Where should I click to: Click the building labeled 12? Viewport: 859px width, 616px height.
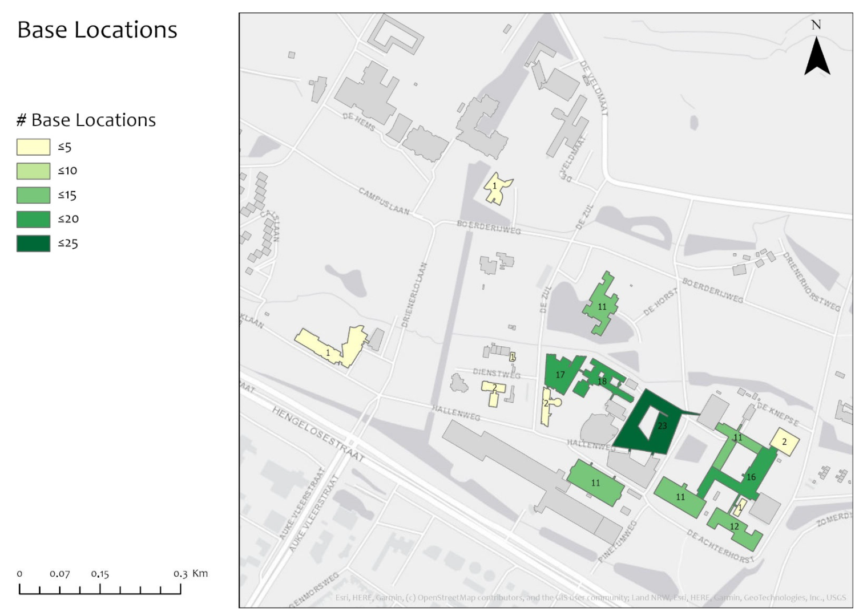tap(735, 528)
